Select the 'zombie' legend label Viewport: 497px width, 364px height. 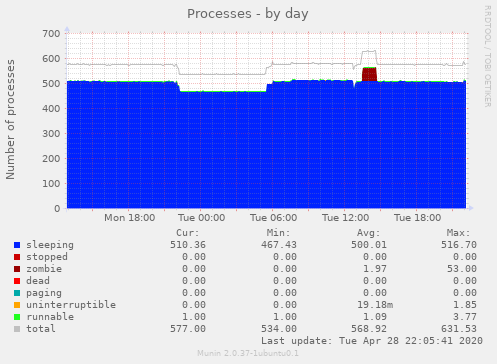[44, 269]
